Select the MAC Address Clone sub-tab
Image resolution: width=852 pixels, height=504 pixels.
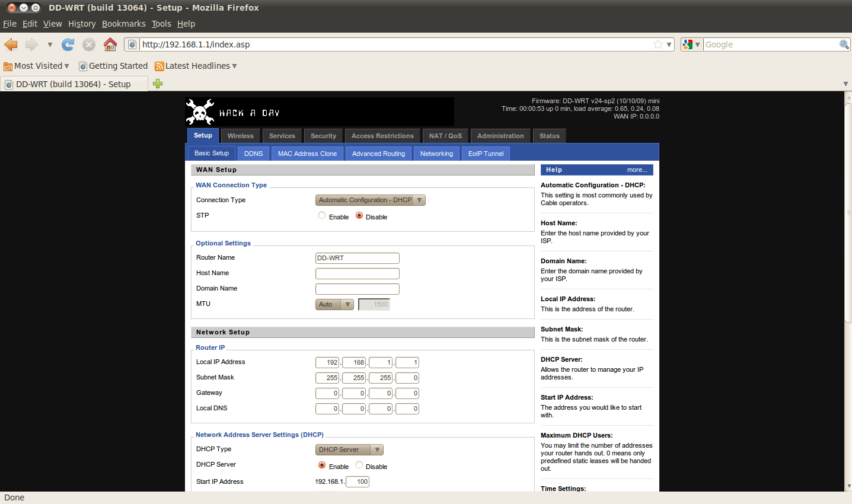(307, 154)
